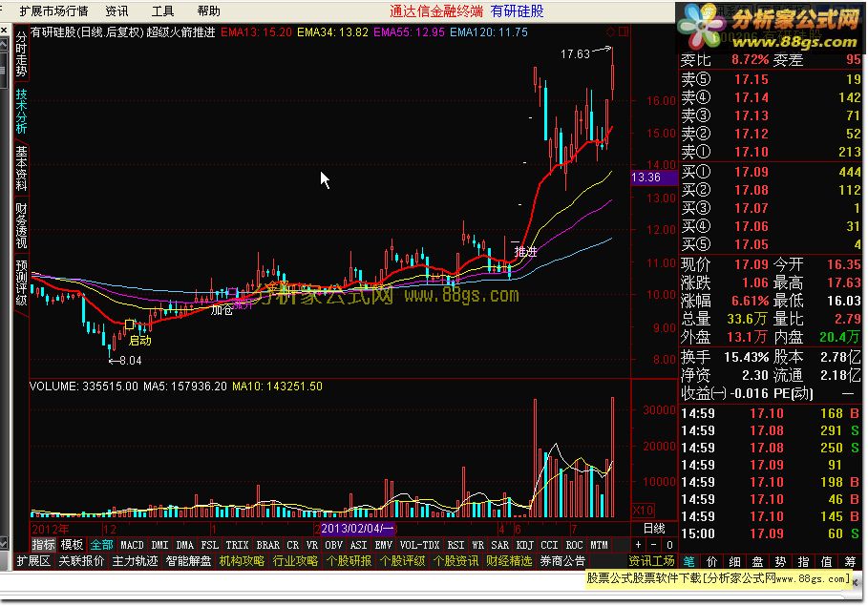Open 预测评级 side tab

click(21, 282)
